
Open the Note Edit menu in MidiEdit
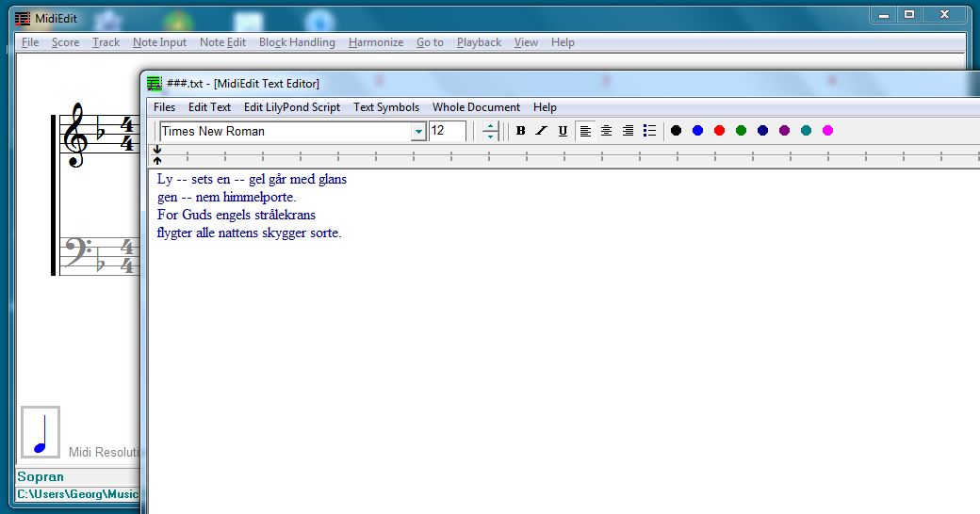click(222, 42)
